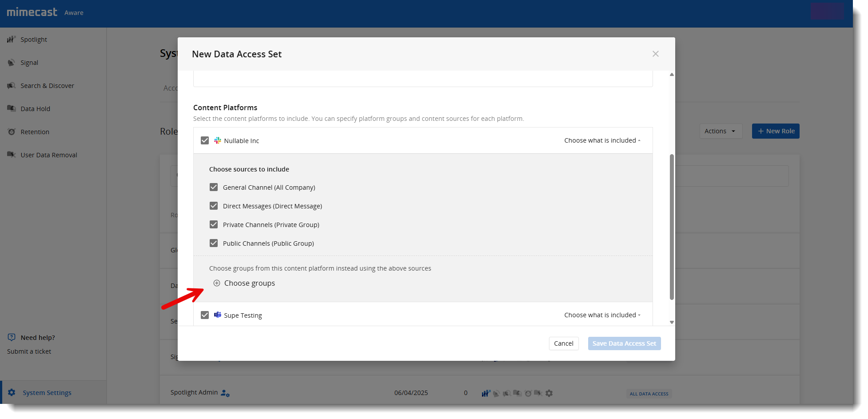The image size is (868, 419).
Task: Open Search & Discover menu item
Action: pyautogui.click(x=47, y=86)
